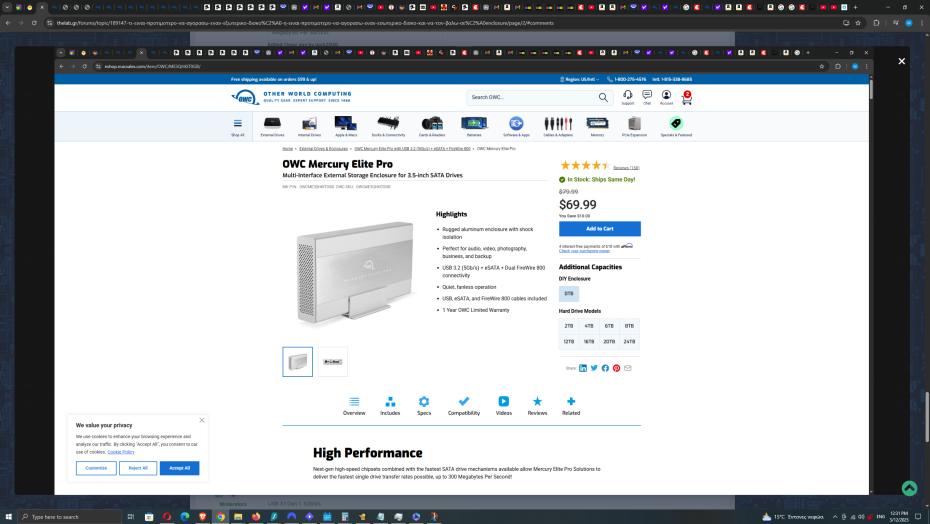The width and height of the screenshot is (930, 524).
Task: Select the 2TB hard drive model
Action: click(x=569, y=326)
